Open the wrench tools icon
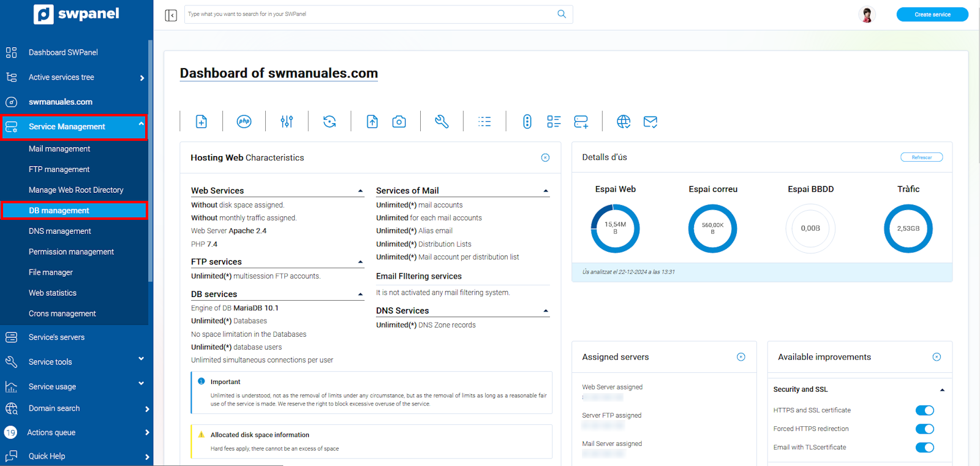Screen dimensions: 980x466 pos(442,122)
